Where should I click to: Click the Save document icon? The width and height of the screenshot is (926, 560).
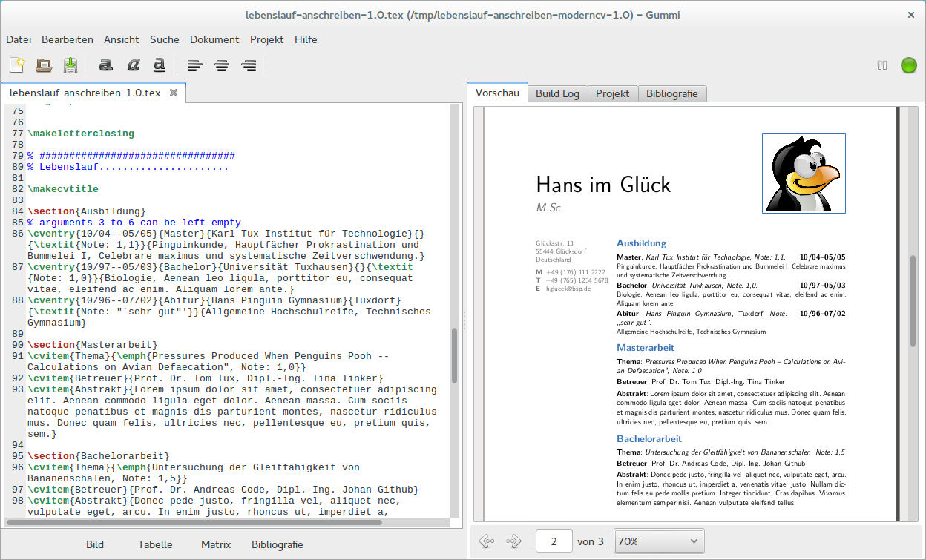pos(70,65)
